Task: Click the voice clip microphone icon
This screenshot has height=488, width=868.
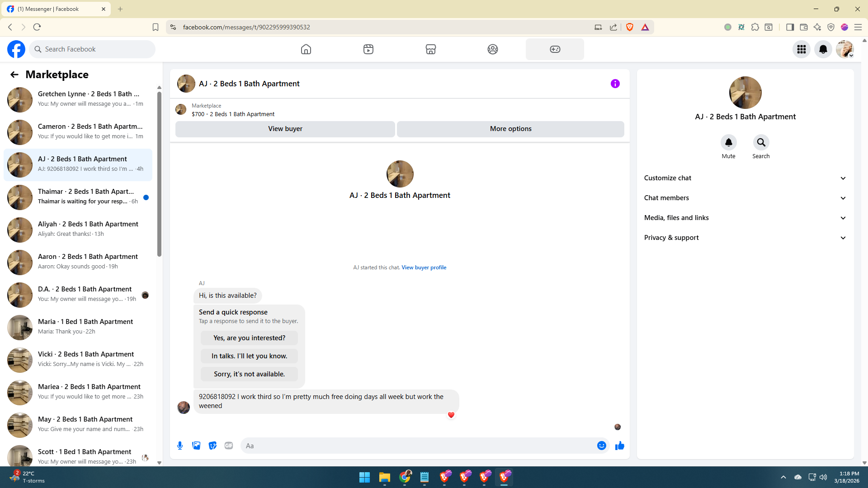Action: pyautogui.click(x=180, y=446)
